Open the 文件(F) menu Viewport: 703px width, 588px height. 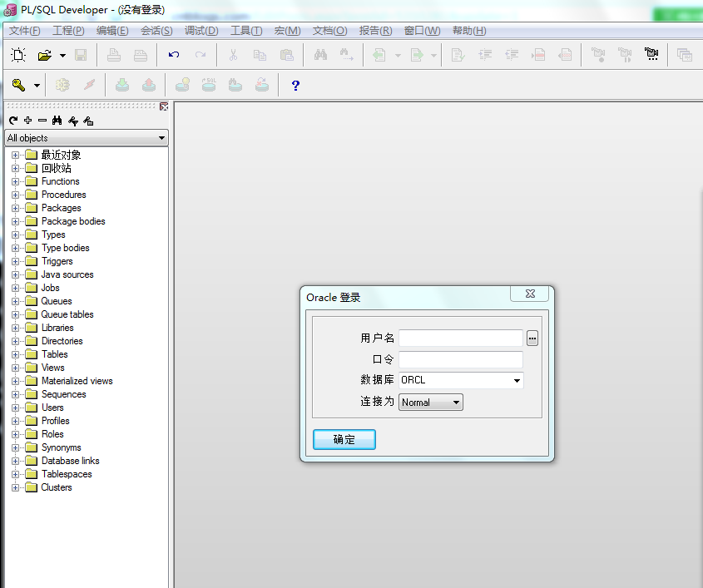(x=25, y=31)
